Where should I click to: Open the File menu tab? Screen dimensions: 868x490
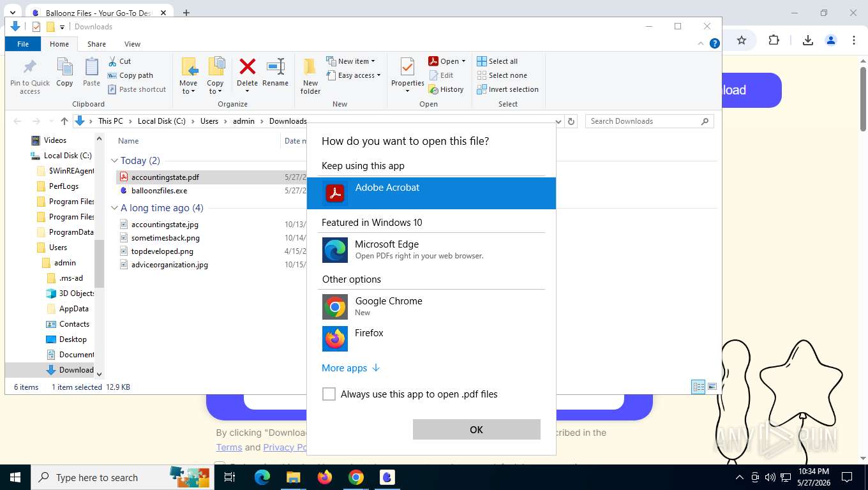click(x=23, y=44)
